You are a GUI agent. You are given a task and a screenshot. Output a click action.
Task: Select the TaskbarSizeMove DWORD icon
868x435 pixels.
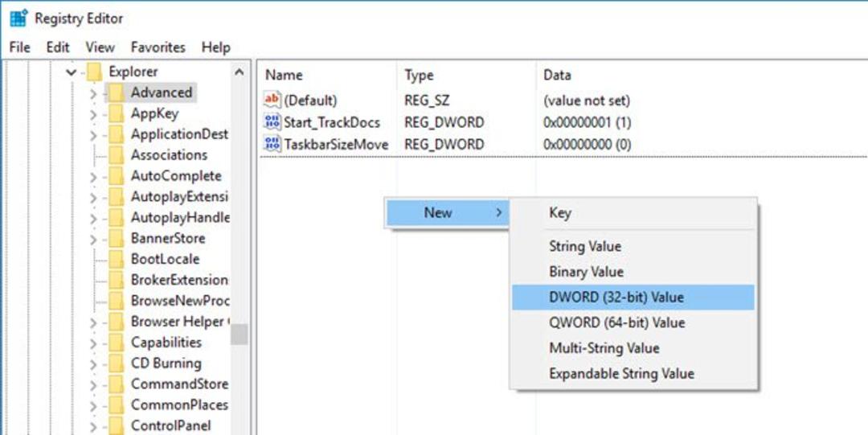(272, 144)
